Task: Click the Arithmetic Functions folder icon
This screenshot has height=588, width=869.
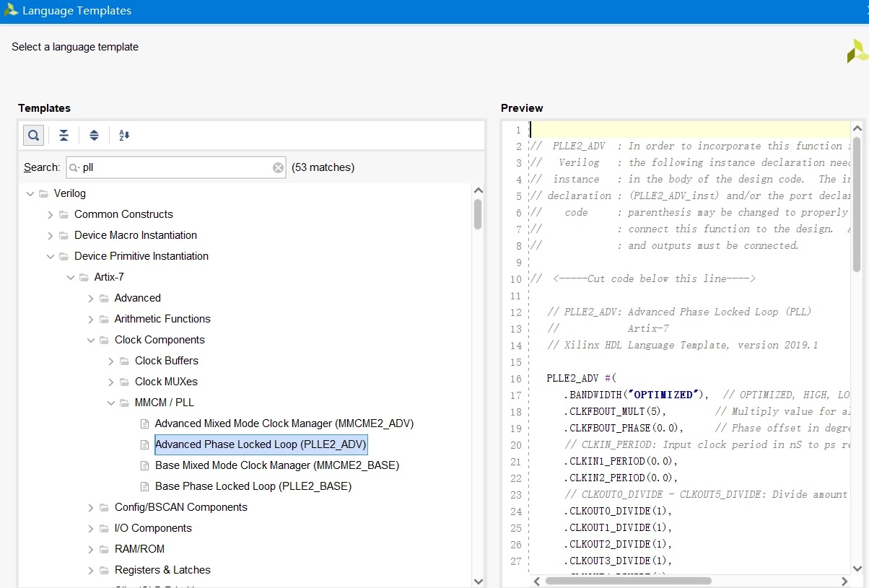Action: point(104,319)
